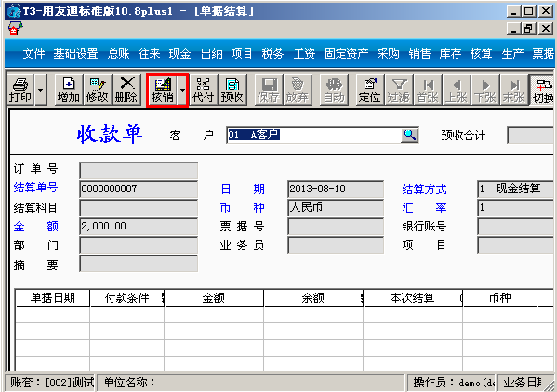The width and height of the screenshot is (557, 392).
Task: Click the 金额 column header in grid
Action: [214, 297]
